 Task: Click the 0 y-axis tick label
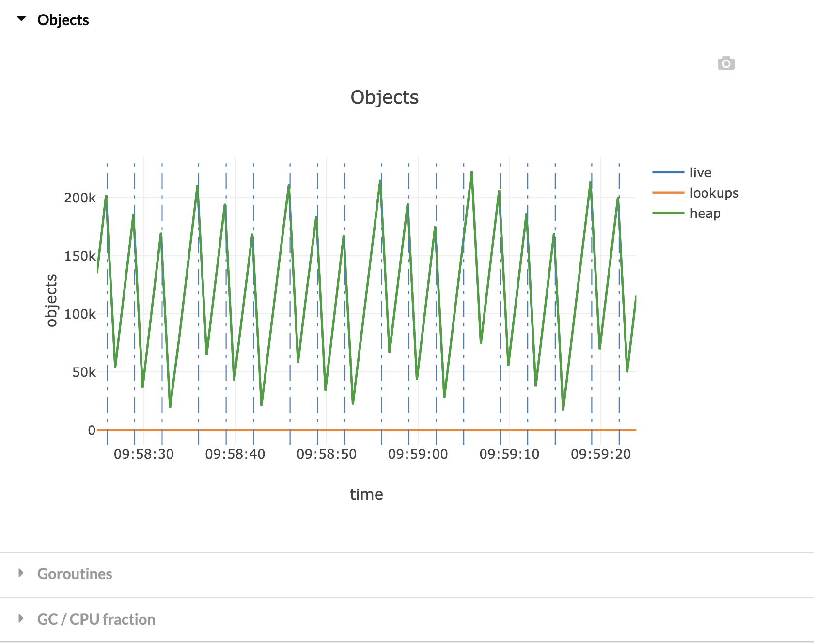pyautogui.click(x=91, y=430)
